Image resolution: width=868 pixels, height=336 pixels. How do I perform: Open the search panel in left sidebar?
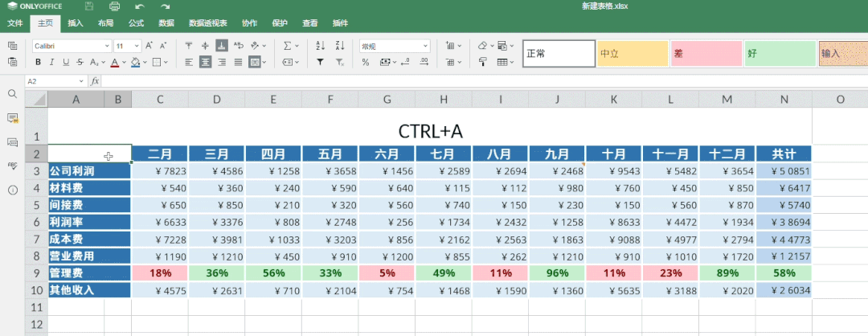coord(12,94)
